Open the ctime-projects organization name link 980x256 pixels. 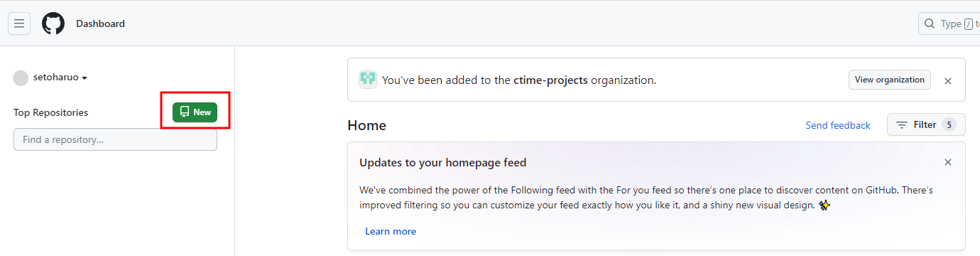tap(550, 80)
